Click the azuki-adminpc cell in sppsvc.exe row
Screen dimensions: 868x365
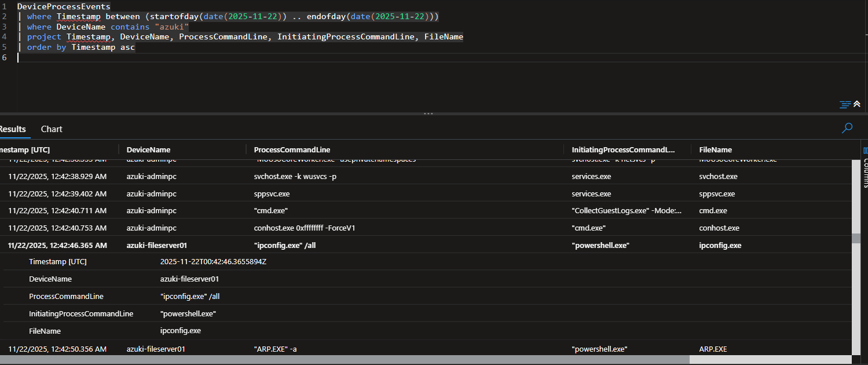151,194
